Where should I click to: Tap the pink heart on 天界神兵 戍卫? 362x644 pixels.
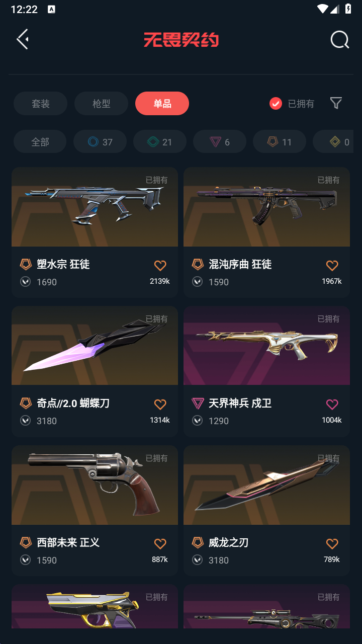(332, 405)
